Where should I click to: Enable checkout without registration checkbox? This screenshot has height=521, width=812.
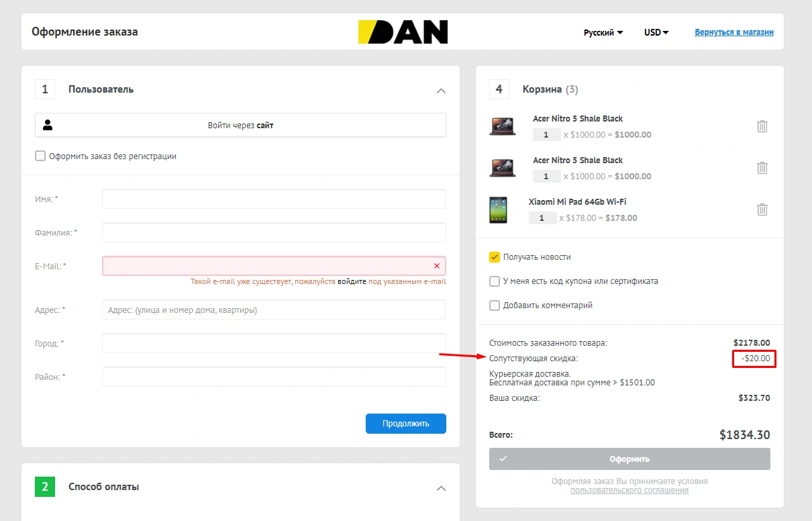click(x=40, y=156)
